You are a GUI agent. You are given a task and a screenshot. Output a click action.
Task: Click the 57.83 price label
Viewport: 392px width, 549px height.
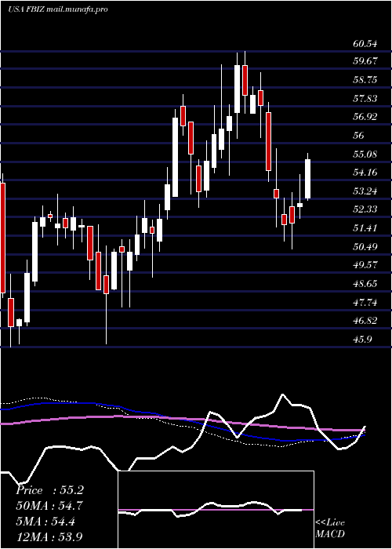(365, 99)
